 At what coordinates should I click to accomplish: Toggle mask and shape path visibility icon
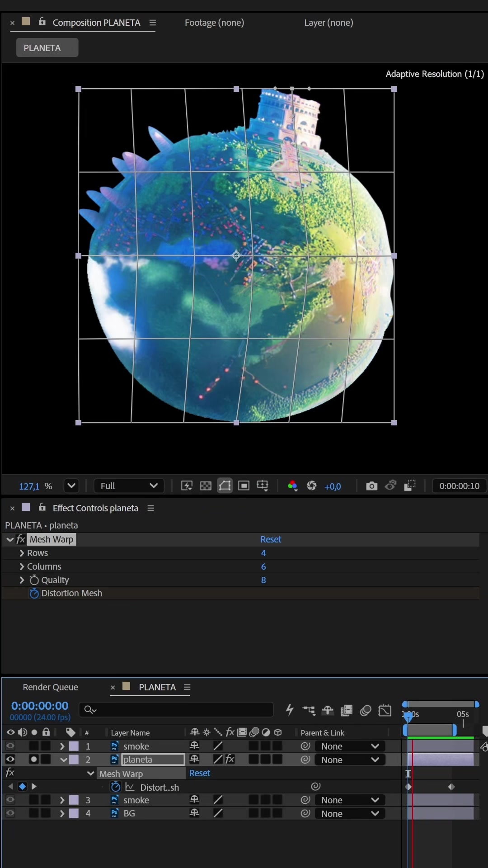pos(225,486)
